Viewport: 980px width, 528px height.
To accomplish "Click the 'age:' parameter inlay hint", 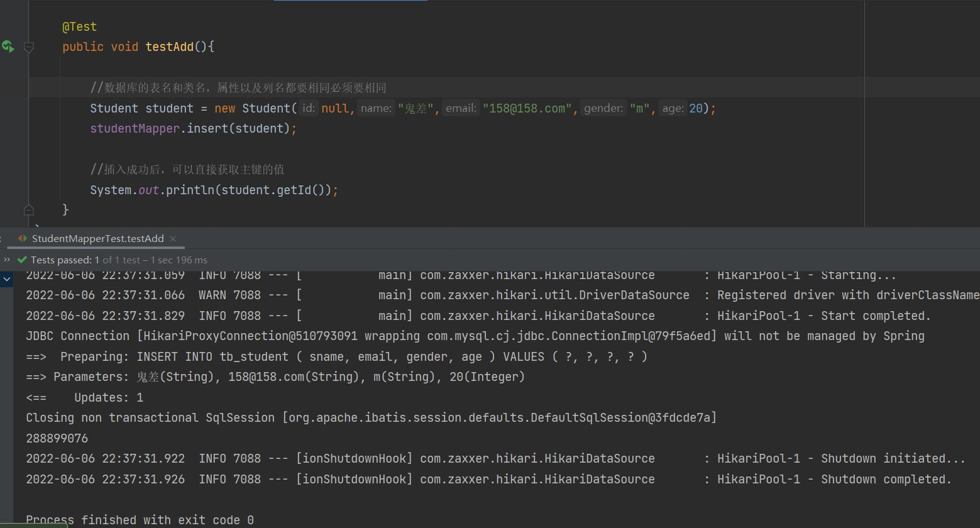I will (673, 108).
